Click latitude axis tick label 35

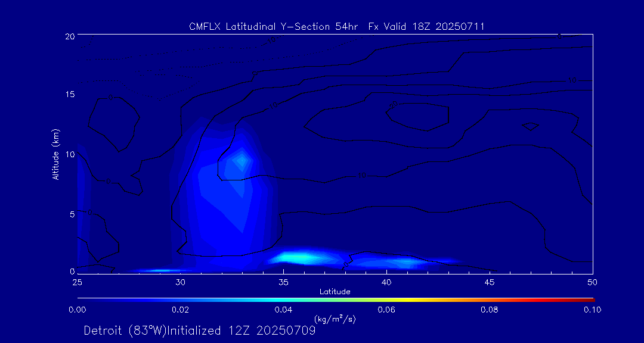(283, 282)
